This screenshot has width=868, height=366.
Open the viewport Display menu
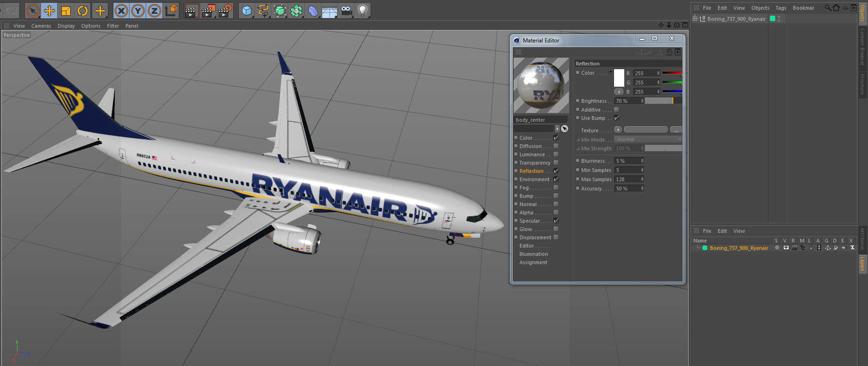click(66, 26)
